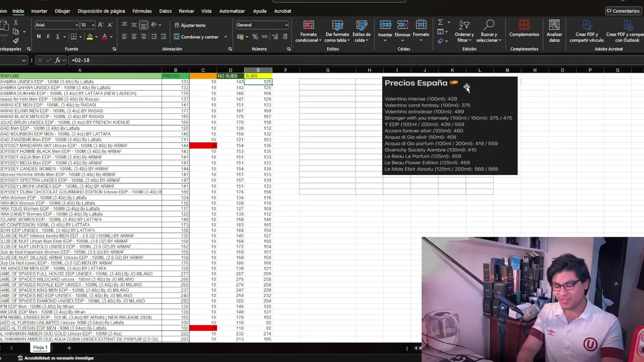Increase decimal places
The width and height of the screenshot is (644, 362).
point(275,37)
